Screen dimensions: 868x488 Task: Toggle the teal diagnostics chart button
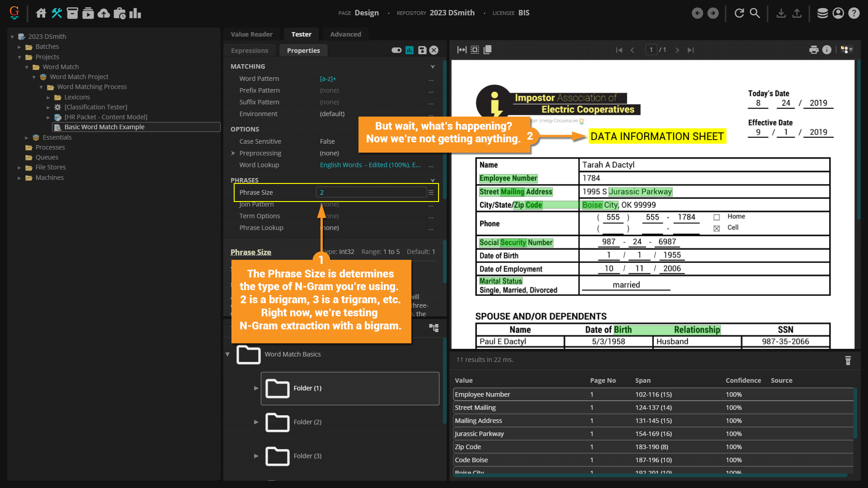[410, 50]
